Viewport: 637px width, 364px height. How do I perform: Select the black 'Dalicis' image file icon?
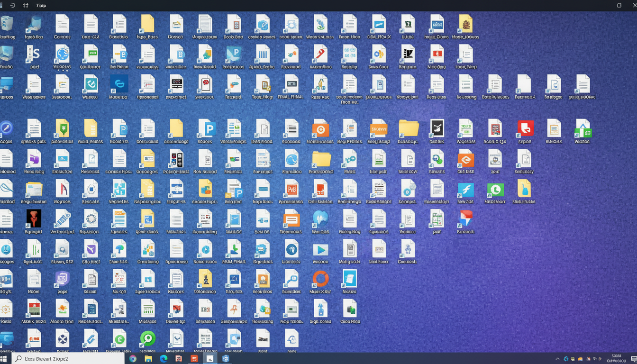point(436,128)
